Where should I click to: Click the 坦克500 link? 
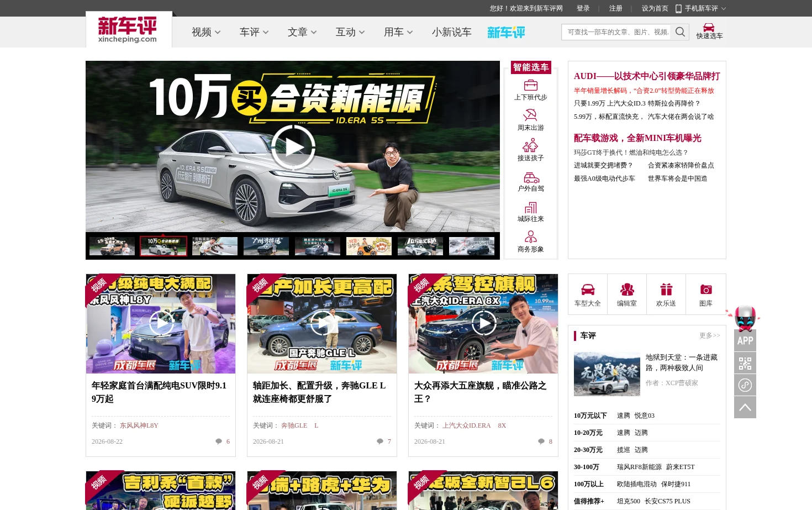tap(629, 501)
